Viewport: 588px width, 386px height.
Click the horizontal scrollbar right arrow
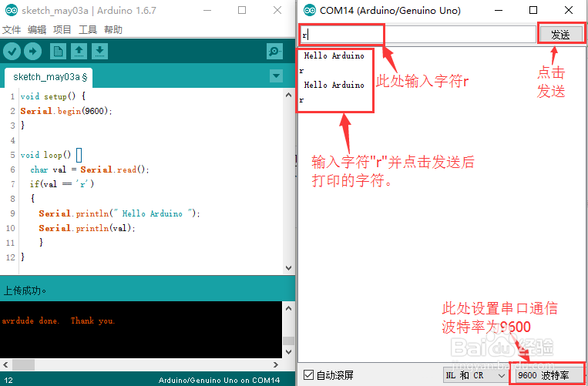(276, 364)
